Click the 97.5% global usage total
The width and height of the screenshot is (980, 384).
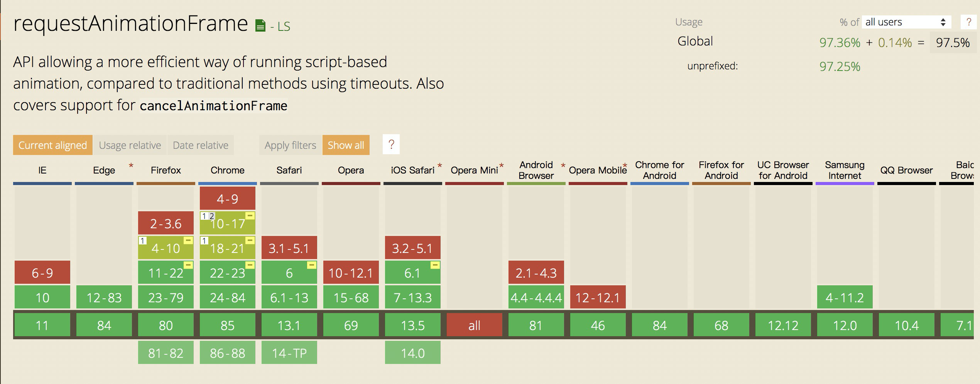point(953,42)
